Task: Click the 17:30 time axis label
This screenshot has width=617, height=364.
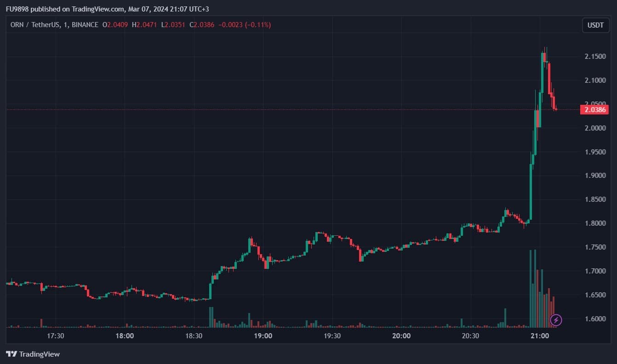Action: coord(55,336)
